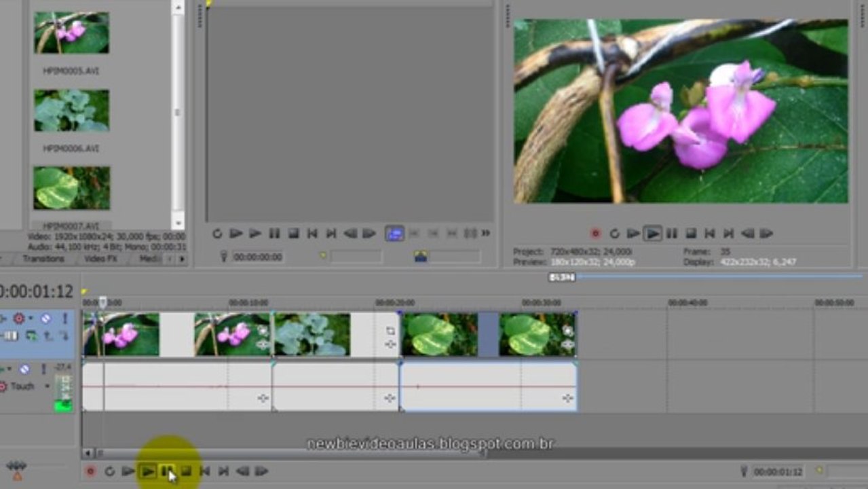Mute the video track

(45, 318)
